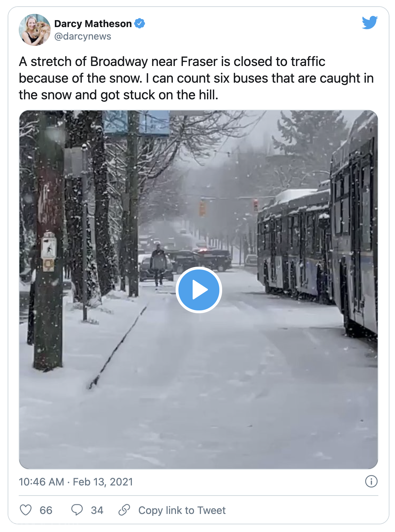Click the Twitter bird logo
The image size is (395, 532).
pos(369,23)
